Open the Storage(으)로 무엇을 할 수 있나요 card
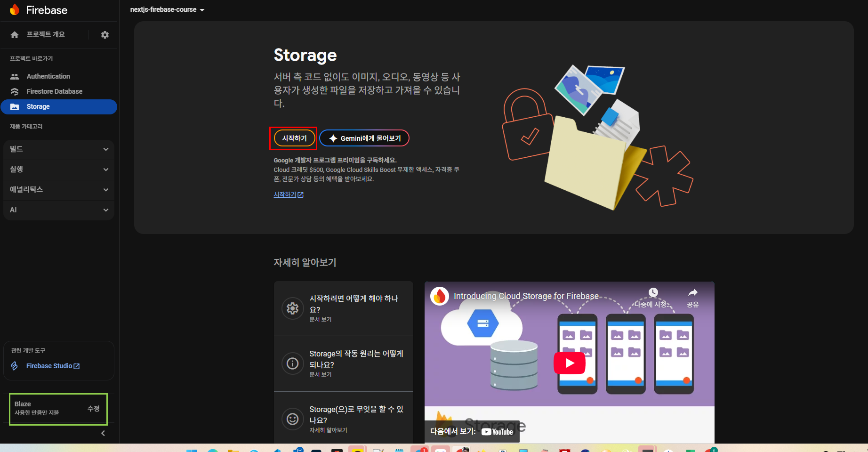Image resolution: width=868 pixels, height=452 pixels. (344, 419)
